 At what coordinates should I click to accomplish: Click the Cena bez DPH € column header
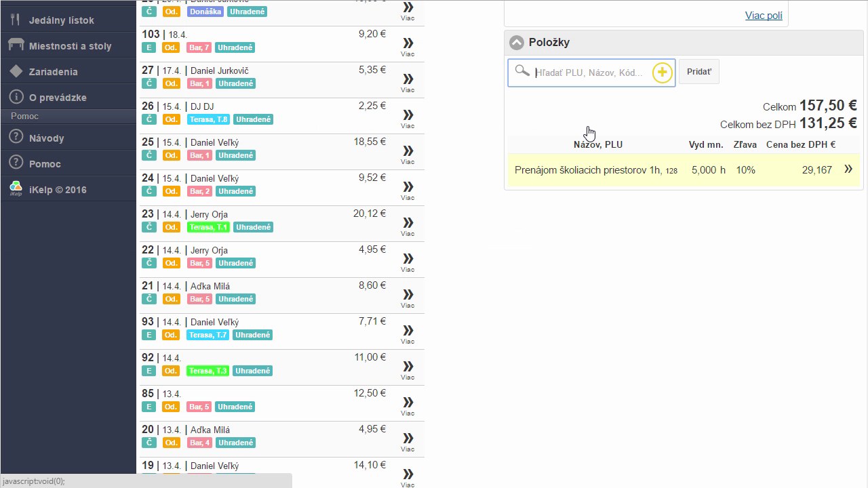point(801,144)
